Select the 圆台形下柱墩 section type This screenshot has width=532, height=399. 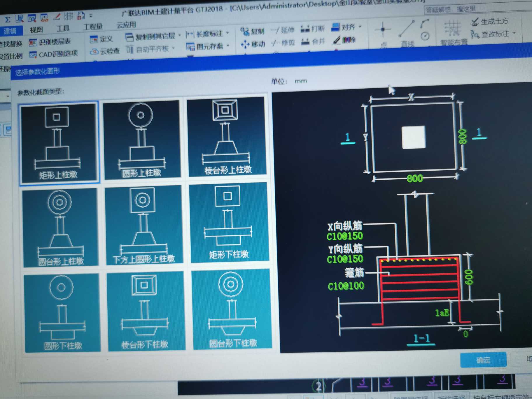(232, 309)
